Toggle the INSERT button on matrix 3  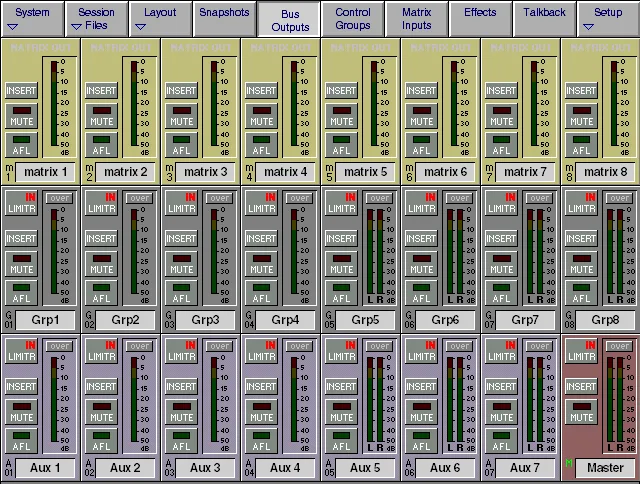(182, 91)
